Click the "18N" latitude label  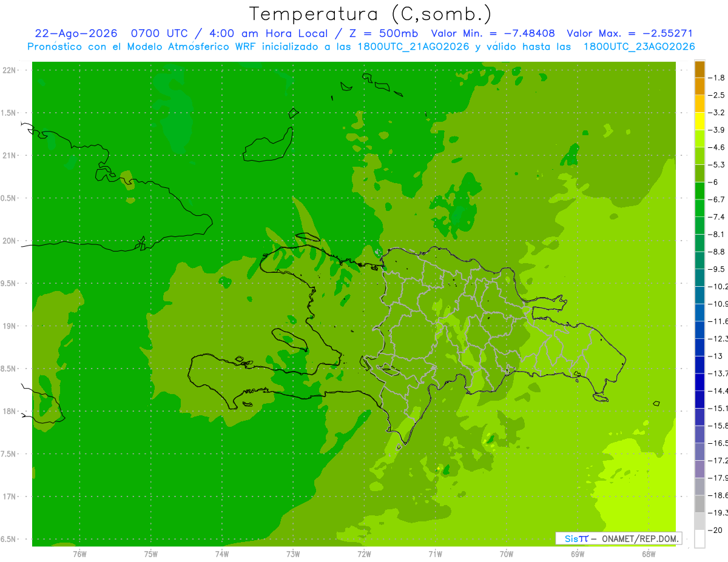(9, 411)
